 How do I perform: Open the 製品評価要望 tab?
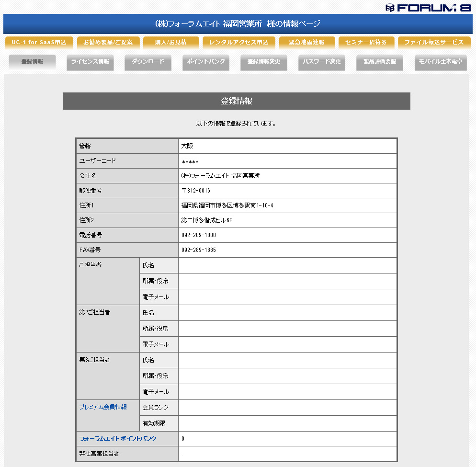pos(380,63)
